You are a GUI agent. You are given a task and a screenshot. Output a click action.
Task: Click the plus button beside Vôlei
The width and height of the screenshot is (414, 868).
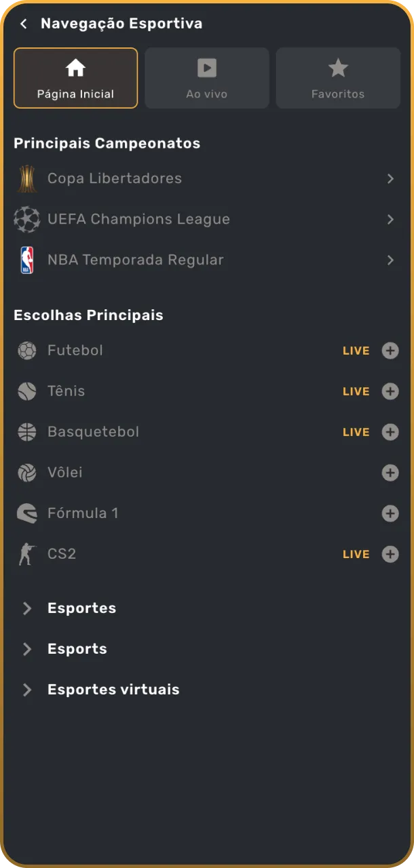tap(390, 473)
